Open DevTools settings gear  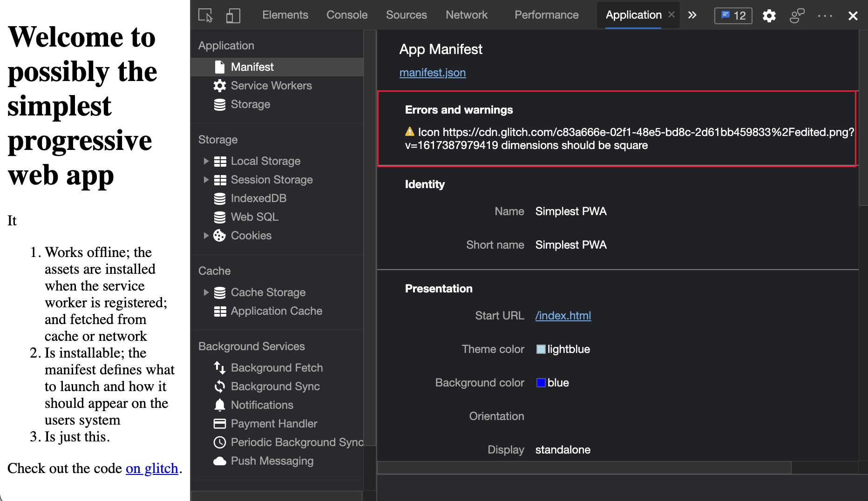click(769, 16)
